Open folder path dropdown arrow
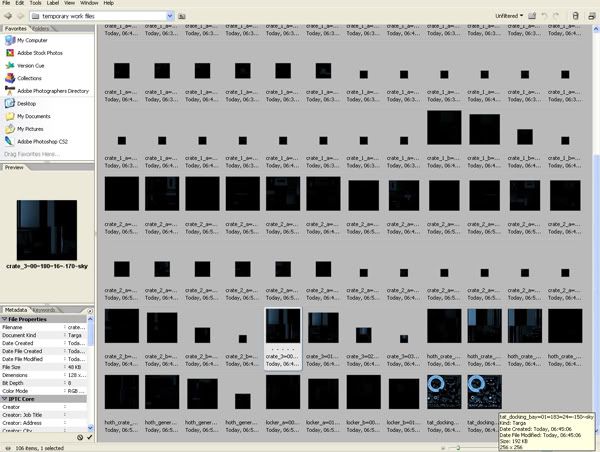 (x=170, y=16)
